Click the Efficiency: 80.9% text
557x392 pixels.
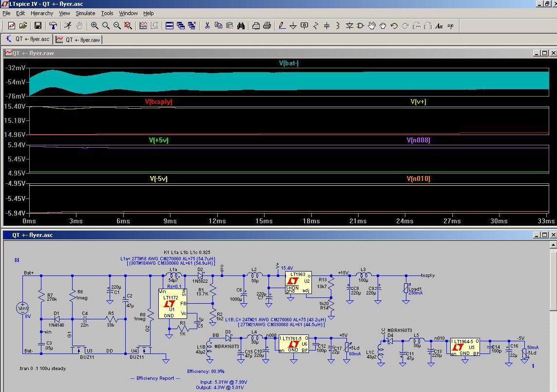[x=206, y=372]
